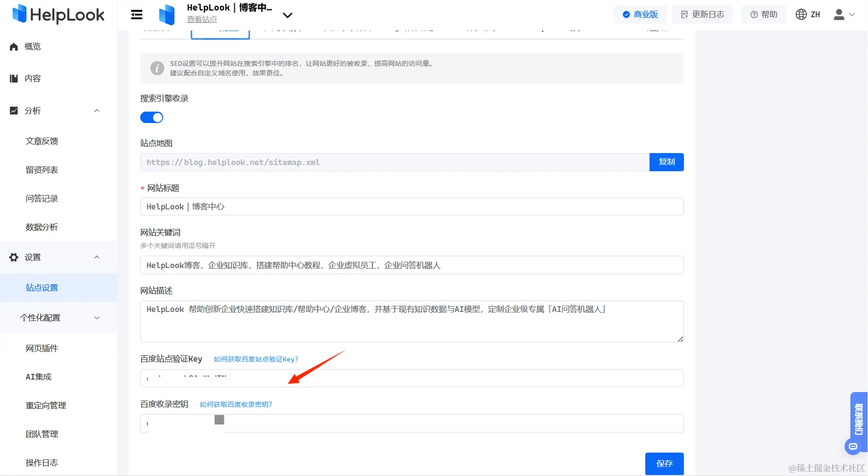The image size is (868, 476).
Task: Click the 分析 chart icon
Action: point(14,111)
